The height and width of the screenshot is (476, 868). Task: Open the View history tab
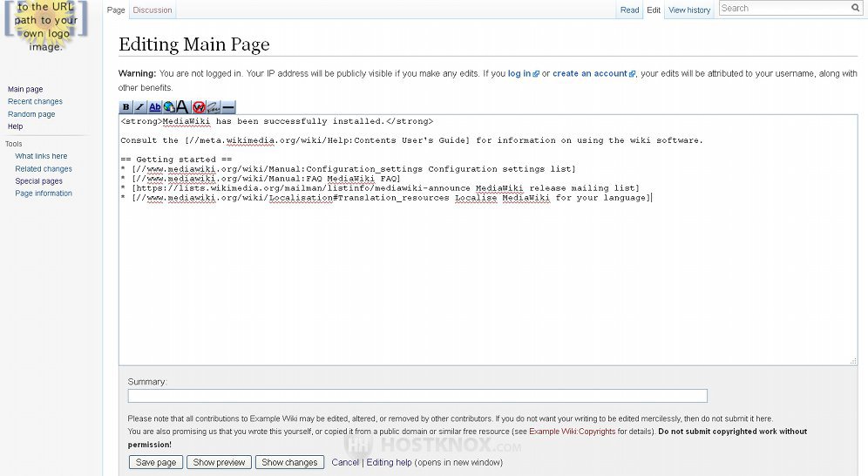coord(689,10)
